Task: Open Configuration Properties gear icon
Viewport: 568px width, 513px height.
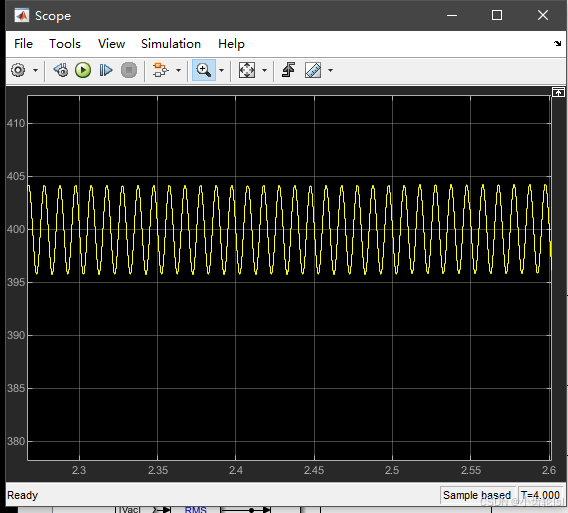Action: coord(18,70)
